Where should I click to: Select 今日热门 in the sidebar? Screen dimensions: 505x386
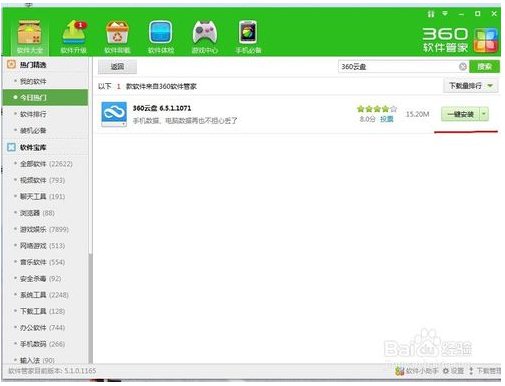coord(45,97)
